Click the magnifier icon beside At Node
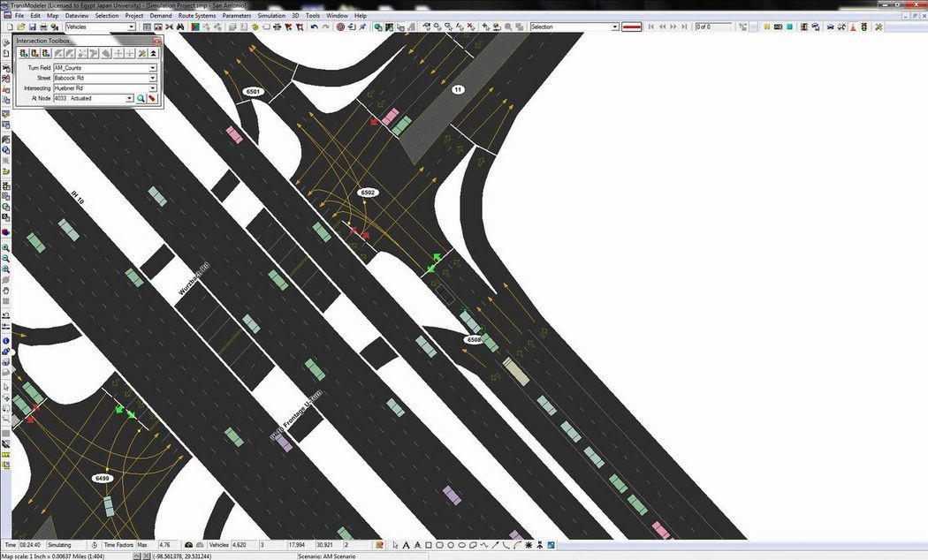This screenshot has width=928, height=560. 141,99
